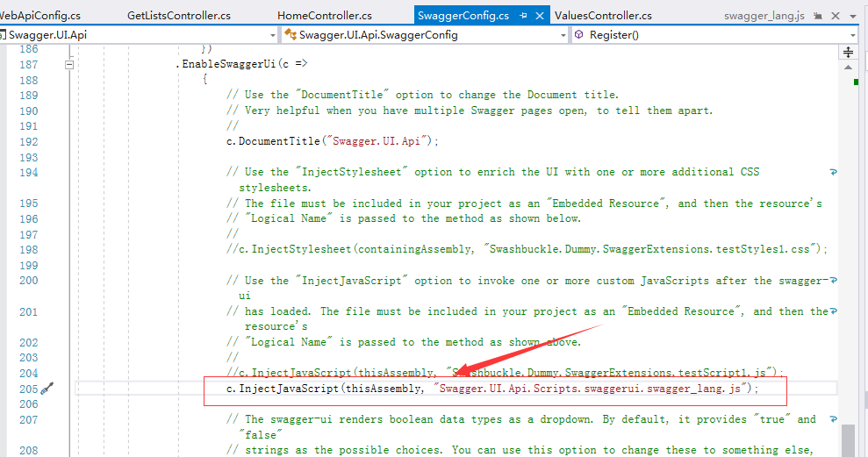Screen dimensions: 868x457
Task: Click the opening brace on line 188
Action: click(204, 79)
